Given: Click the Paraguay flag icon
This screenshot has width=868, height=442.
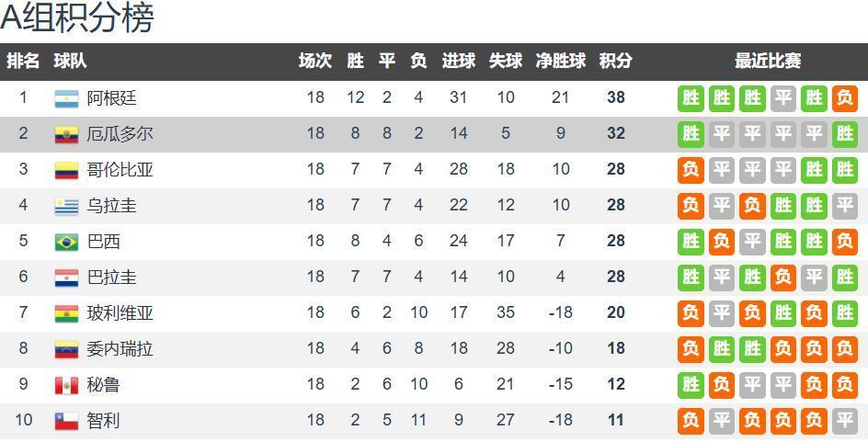Looking at the screenshot, I should 66,278.
